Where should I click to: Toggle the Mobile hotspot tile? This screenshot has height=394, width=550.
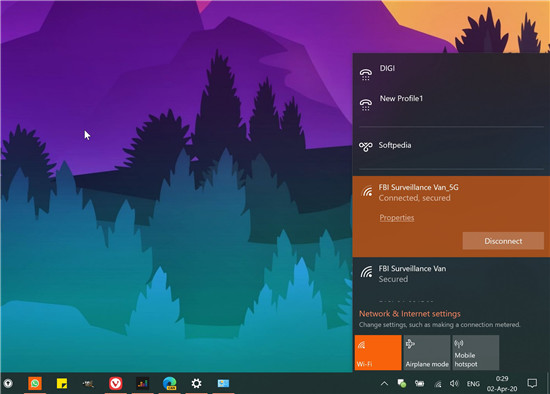tap(475, 352)
